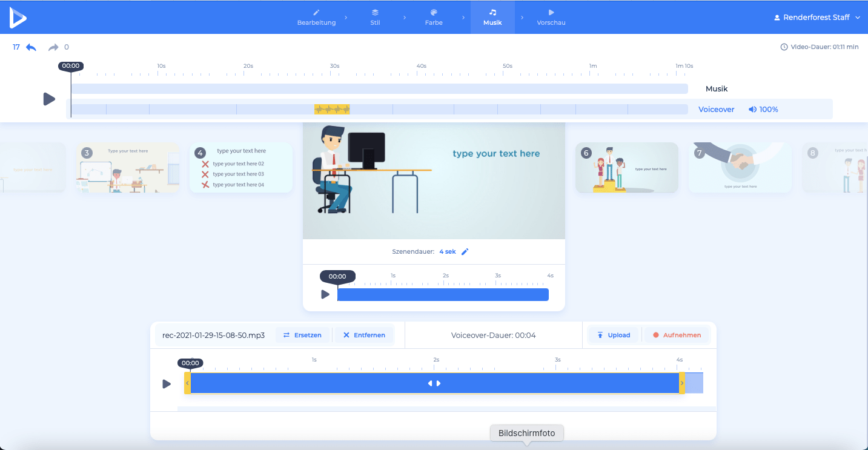This screenshot has height=450, width=868.
Task: Remove voiceover with Entfernen button
Action: pos(363,335)
